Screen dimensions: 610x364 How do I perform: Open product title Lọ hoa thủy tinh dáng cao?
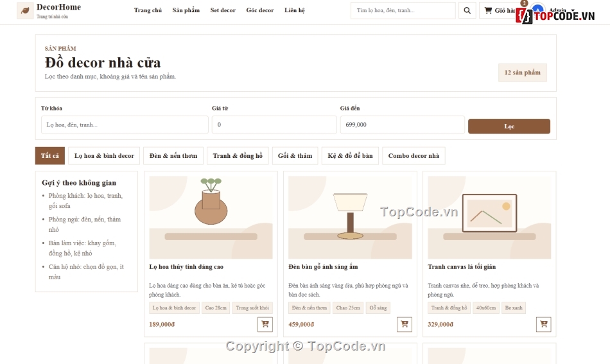(x=186, y=267)
